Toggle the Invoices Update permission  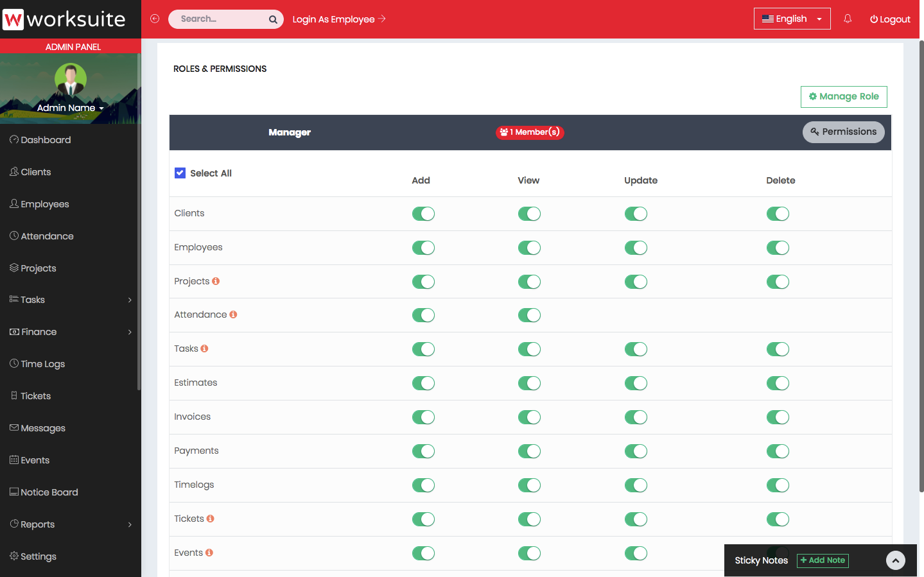click(636, 417)
